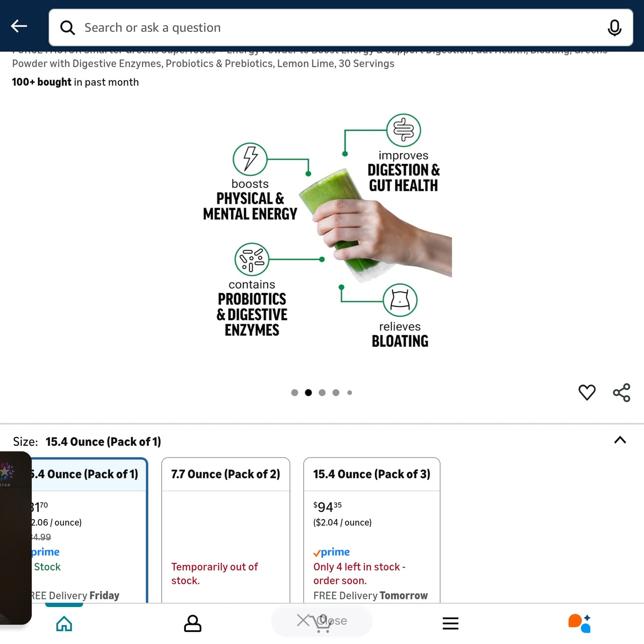Select 7.7 Ounce (Pack of 2) size
This screenshot has height=644, width=644.
[x=226, y=530]
